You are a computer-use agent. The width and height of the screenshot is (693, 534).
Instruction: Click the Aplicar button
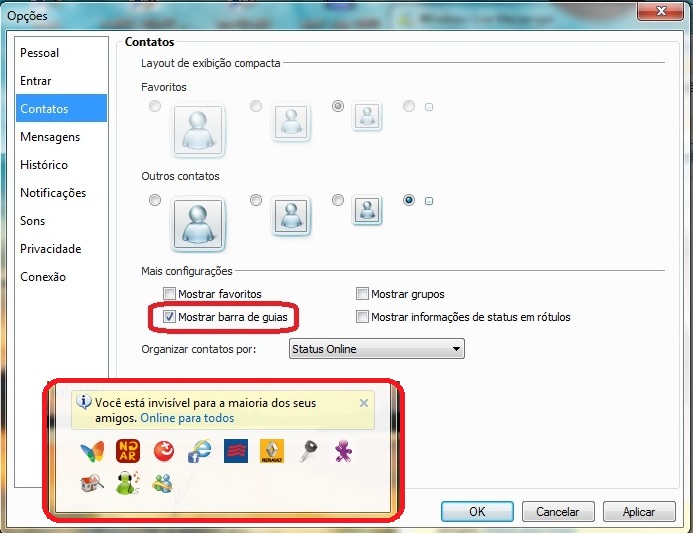pyautogui.click(x=638, y=511)
